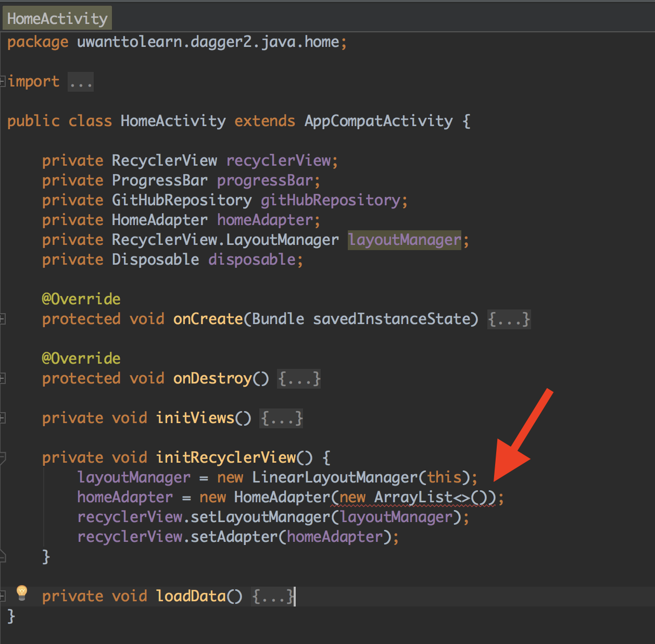Click the highlighted layoutManager field declaration
Screen dimensions: 655x644
click(405, 240)
